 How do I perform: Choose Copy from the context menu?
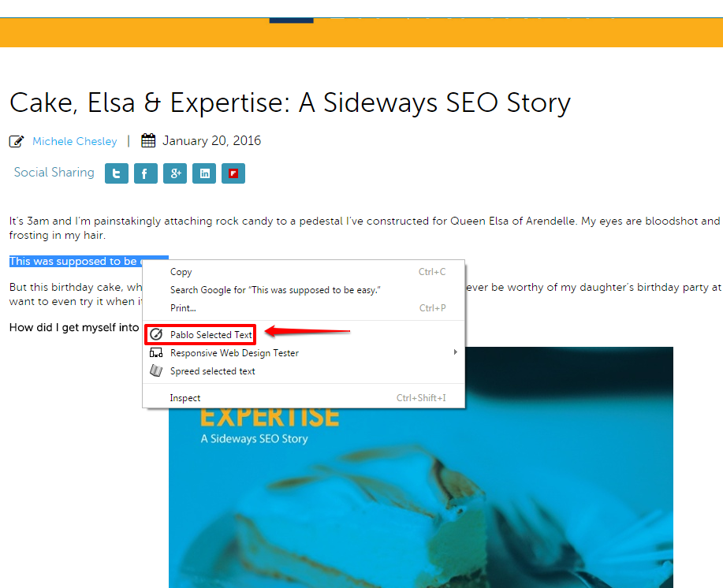181,272
